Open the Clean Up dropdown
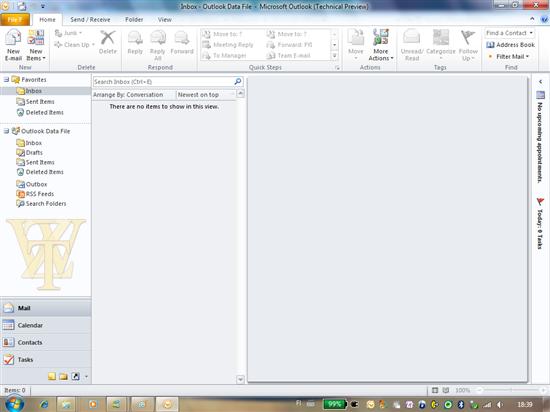 75,45
